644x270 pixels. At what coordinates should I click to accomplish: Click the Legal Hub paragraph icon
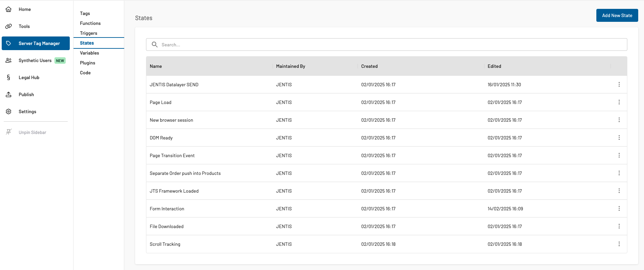9,77
